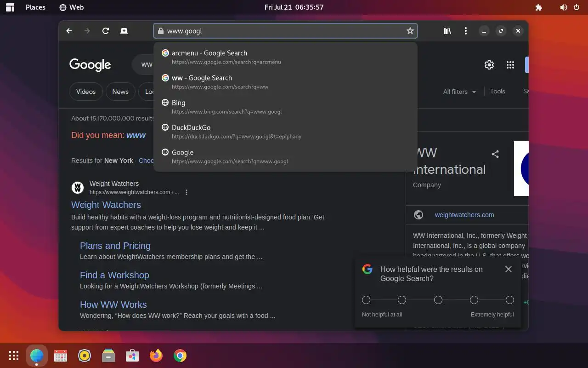Select the second rating radio button

[x=402, y=300]
